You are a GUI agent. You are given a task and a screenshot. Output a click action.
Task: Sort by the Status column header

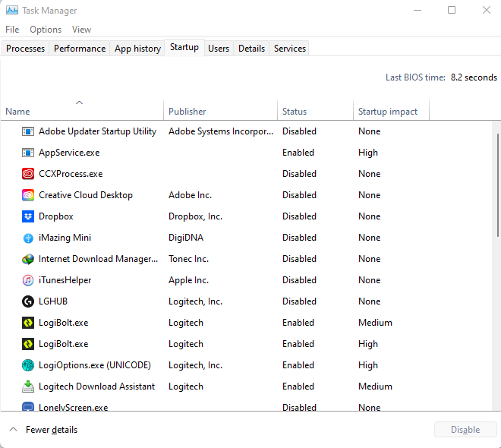click(315, 110)
